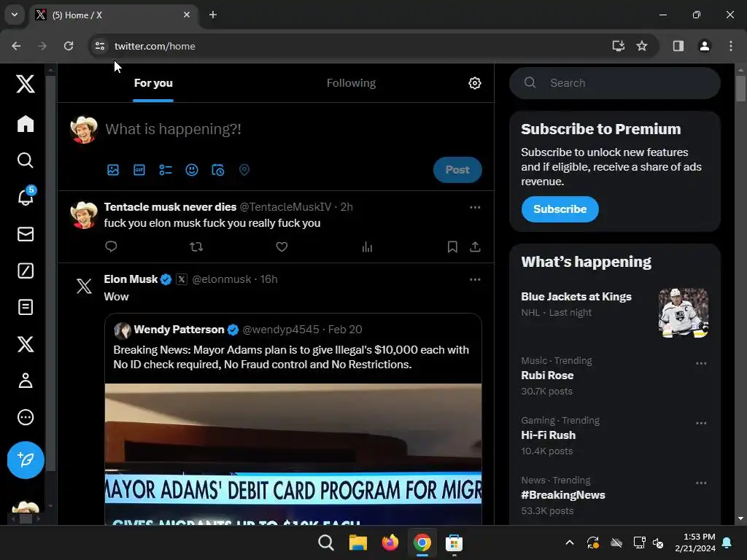Bookmark this page star icon
This screenshot has width=747, height=560.
[642, 46]
